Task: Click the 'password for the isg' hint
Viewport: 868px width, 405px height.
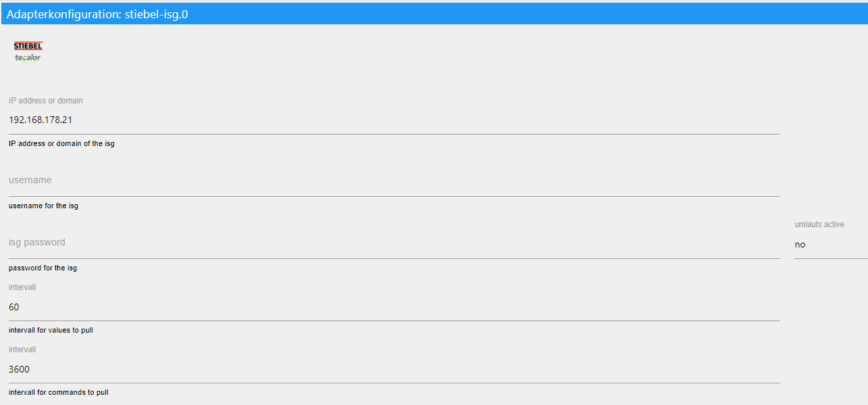Action: [x=43, y=268]
